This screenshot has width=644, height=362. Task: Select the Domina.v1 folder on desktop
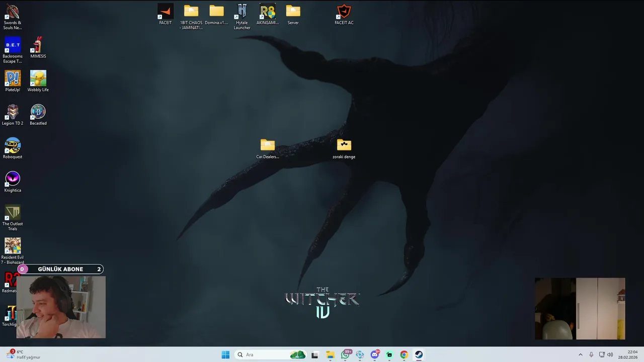[216, 14]
